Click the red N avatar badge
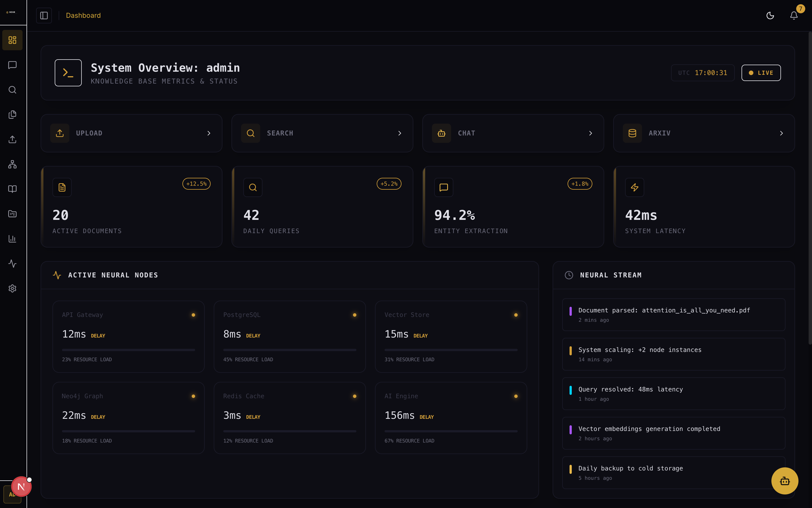The height and width of the screenshot is (508, 812). pos(21,487)
